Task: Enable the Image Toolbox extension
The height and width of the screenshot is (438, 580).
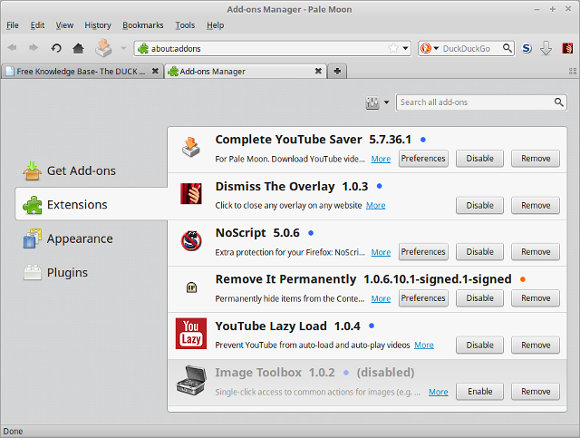Action: click(x=480, y=391)
